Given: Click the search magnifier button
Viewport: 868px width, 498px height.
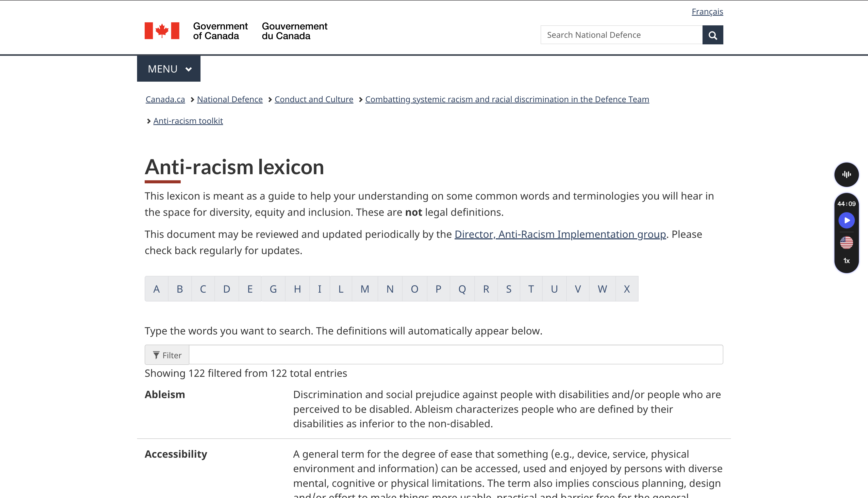Looking at the screenshot, I should 712,35.
